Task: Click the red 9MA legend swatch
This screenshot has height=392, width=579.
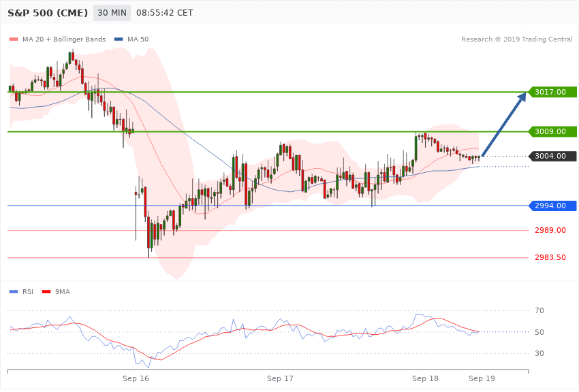Action: [46, 292]
